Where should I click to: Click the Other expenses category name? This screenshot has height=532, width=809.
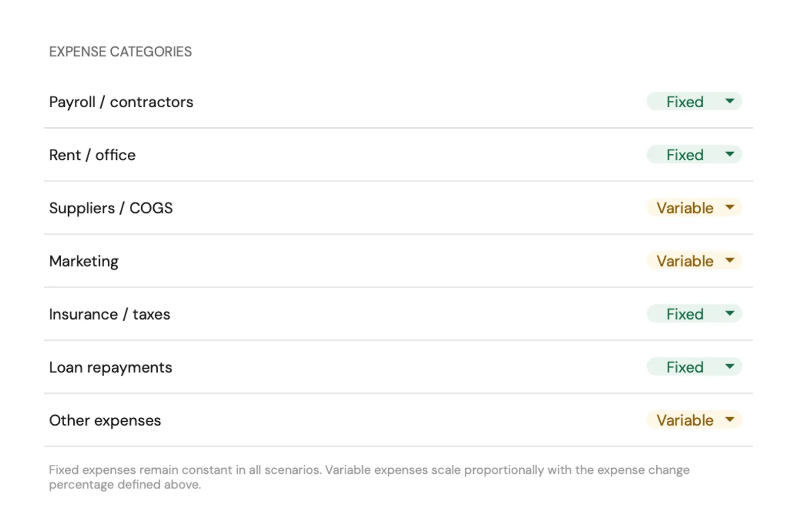(105, 420)
